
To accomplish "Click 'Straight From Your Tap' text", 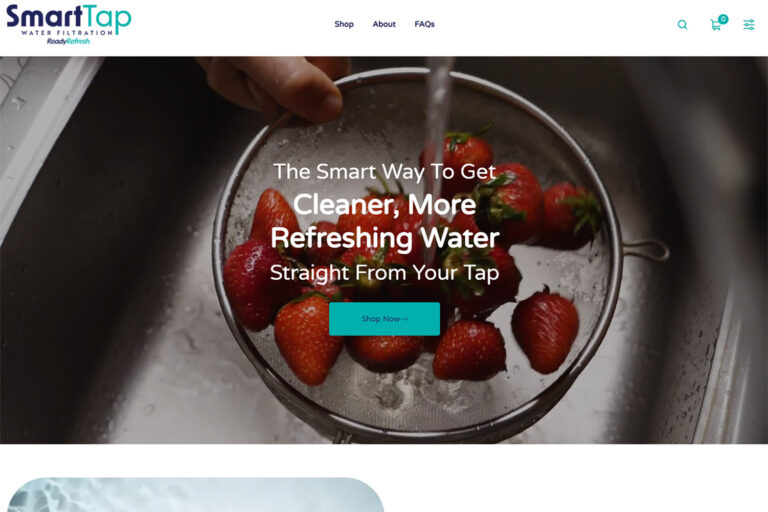I will (x=384, y=273).
